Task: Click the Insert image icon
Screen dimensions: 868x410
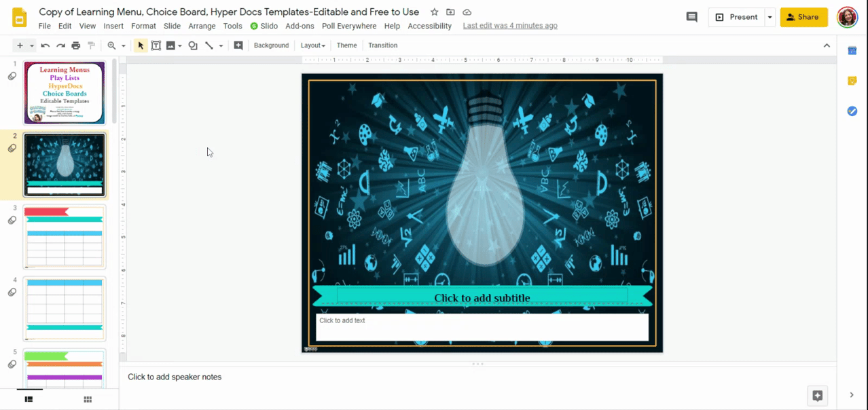Action: coord(170,45)
